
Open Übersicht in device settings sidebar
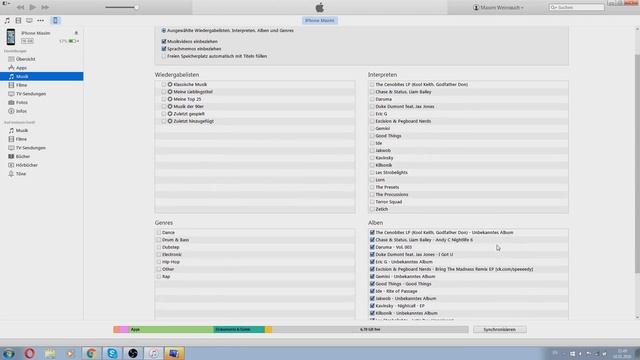tap(25, 59)
